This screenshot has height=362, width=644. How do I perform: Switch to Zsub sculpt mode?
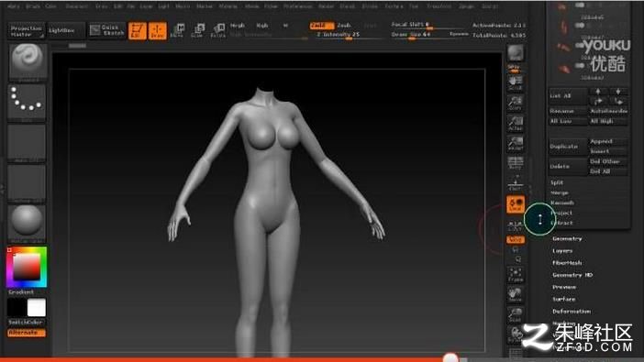344,26
